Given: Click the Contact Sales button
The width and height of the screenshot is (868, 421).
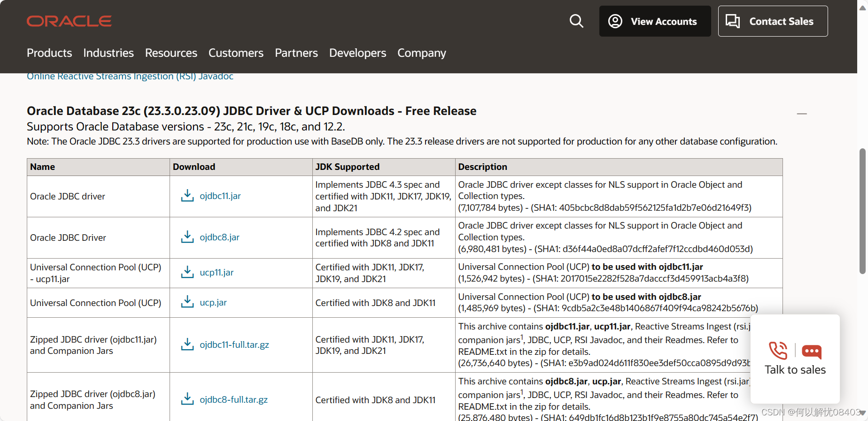Looking at the screenshot, I should click(773, 21).
